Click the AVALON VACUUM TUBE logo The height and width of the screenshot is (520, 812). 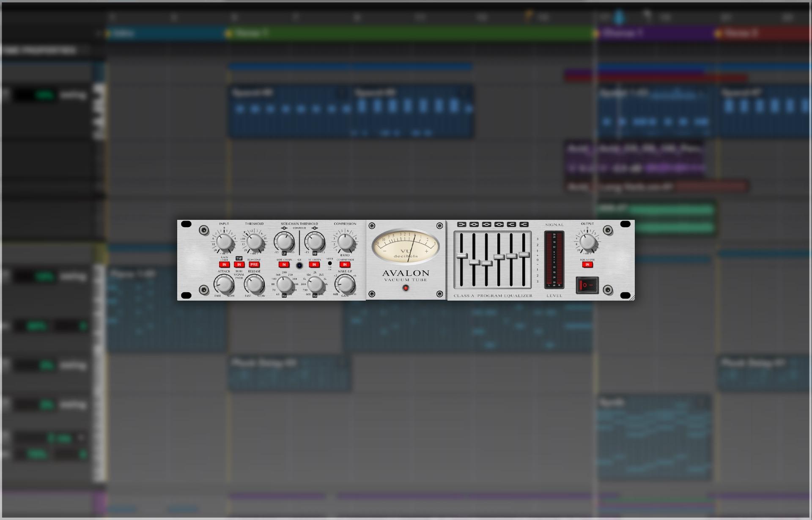click(406, 276)
